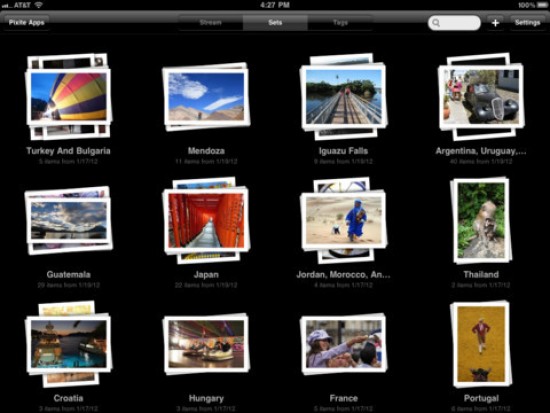Open the Iguazu Falls set

tap(343, 96)
